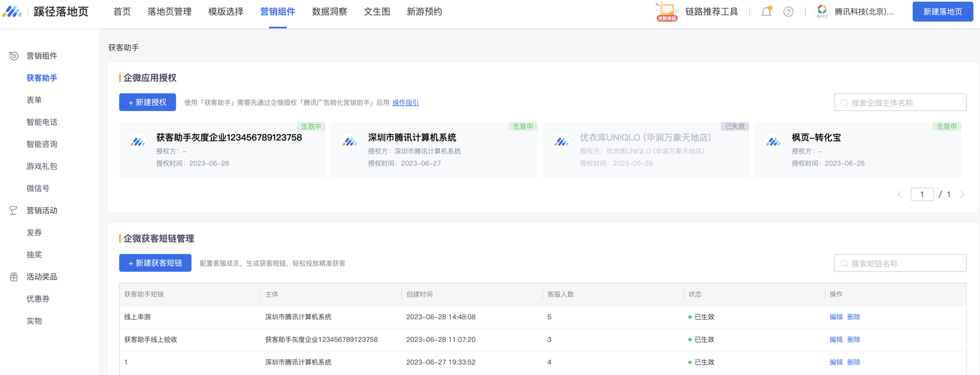The height and width of the screenshot is (375, 980).
Task: Click the 活动奖品 sidebar gift icon
Action: pos(13,277)
